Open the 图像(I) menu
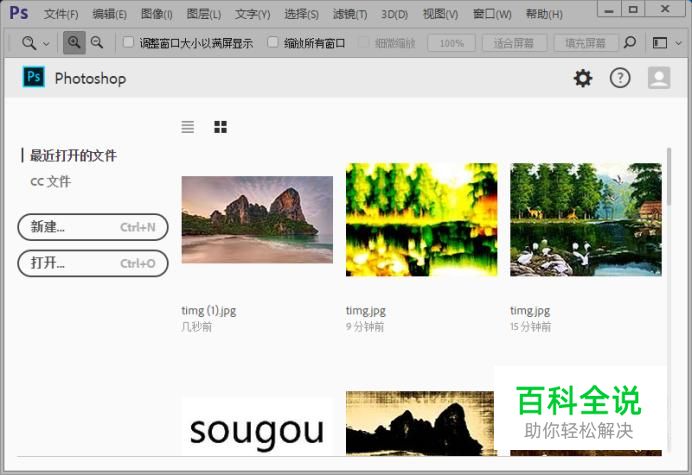 tap(157, 14)
